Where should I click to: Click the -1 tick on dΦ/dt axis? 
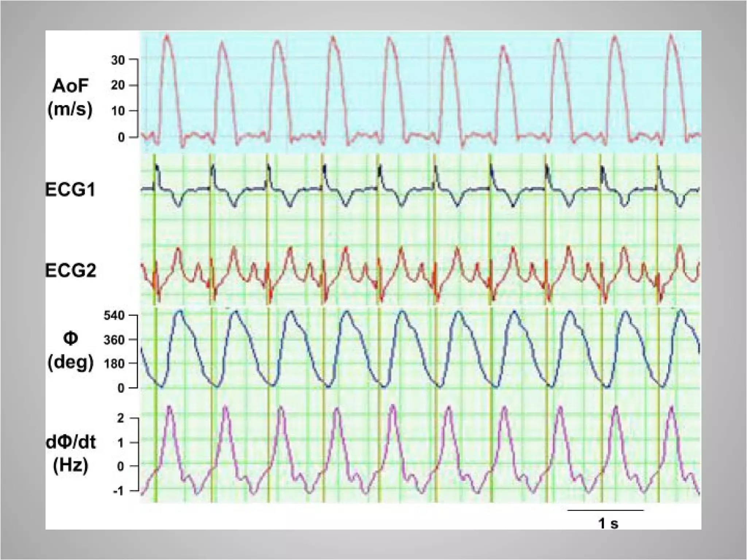(x=119, y=491)
